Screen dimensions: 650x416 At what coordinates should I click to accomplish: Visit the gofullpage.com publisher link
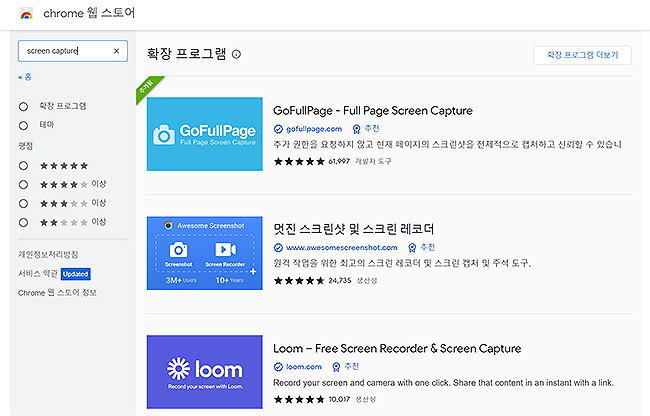[x=314, y=129]
